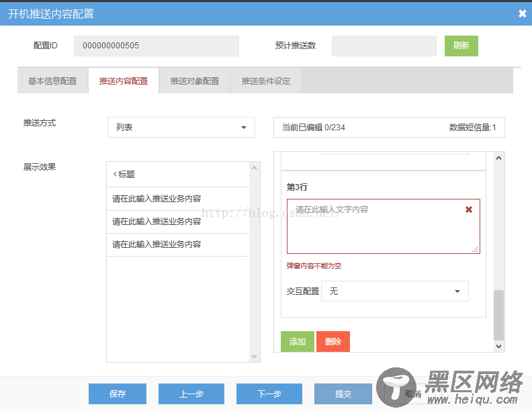Click the 数据短信量:1 text
532x411 pixels.
tap(473, 128)
